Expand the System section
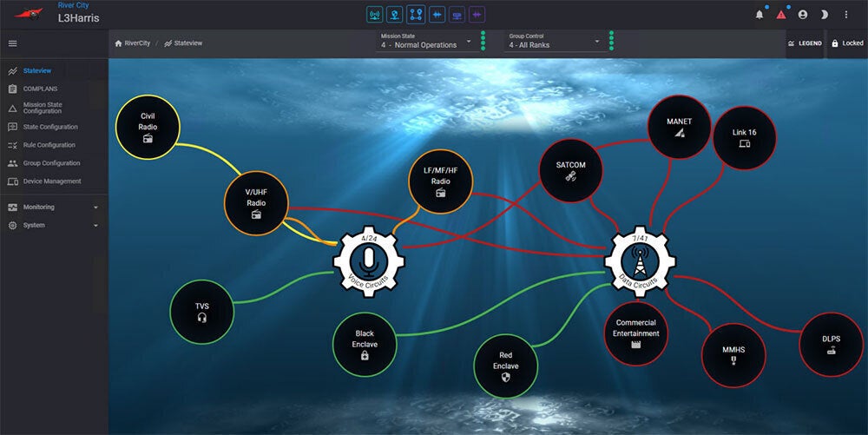 click(x=54, y=225)
